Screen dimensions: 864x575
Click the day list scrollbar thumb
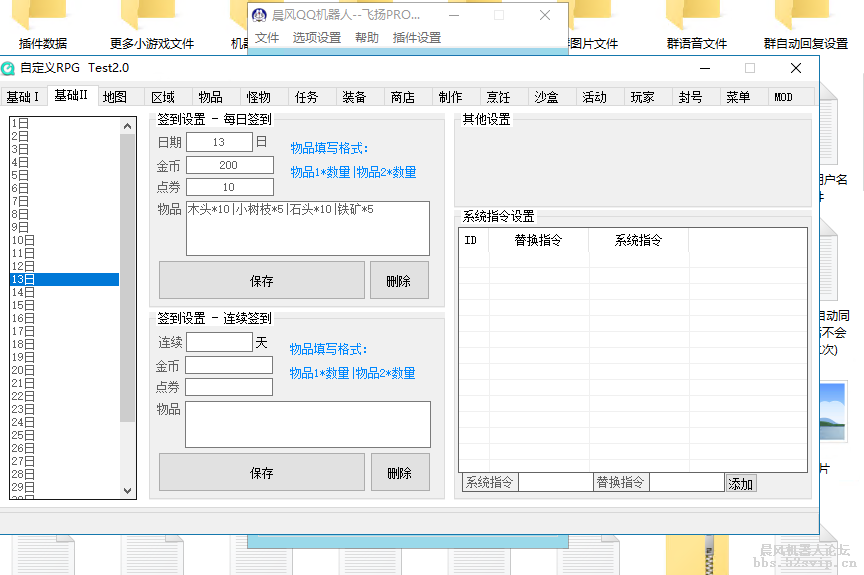(127, 278)
